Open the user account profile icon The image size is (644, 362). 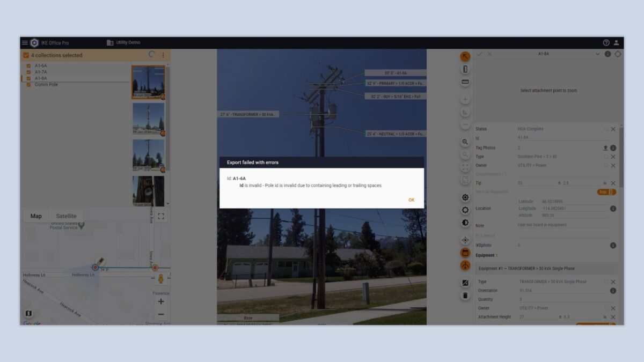(617, 43)
